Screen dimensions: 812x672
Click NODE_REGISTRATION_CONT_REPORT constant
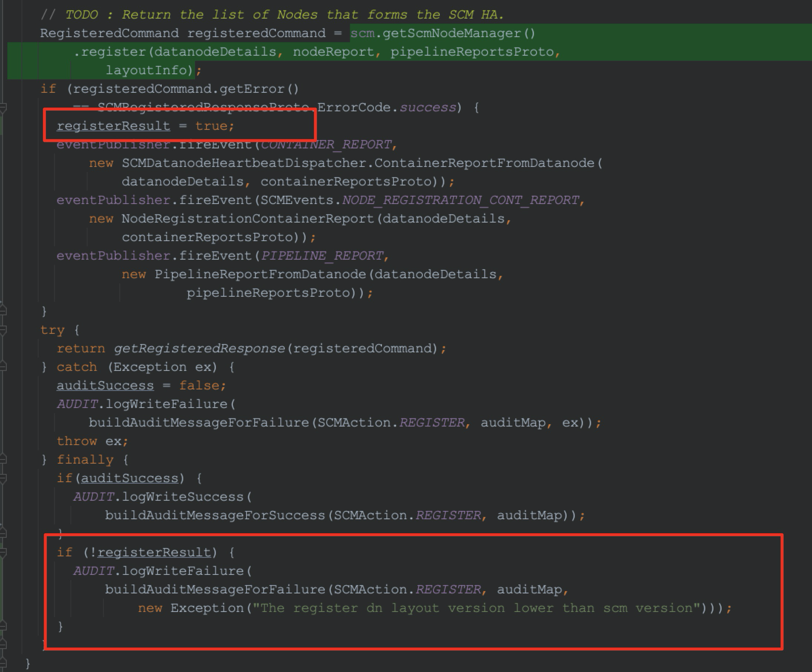[x=460, y=200]
